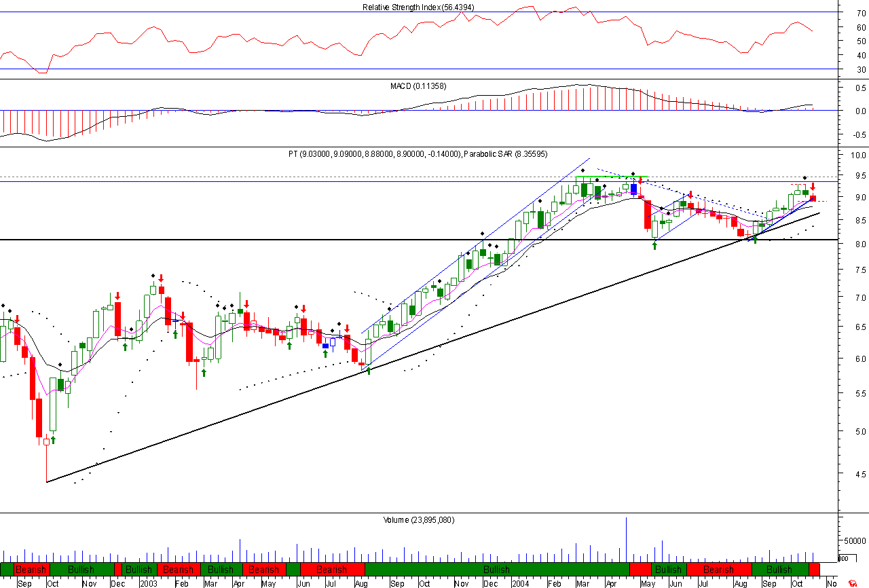This screenshot has height=588, width=869.
Task: Click the red Parabolic SAR logo icon
Action: (853, 583)
